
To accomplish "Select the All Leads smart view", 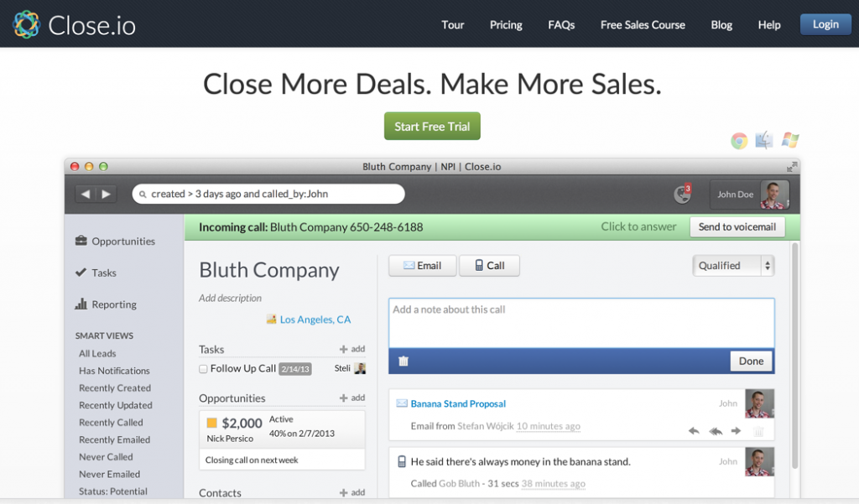I will point(97,353).
